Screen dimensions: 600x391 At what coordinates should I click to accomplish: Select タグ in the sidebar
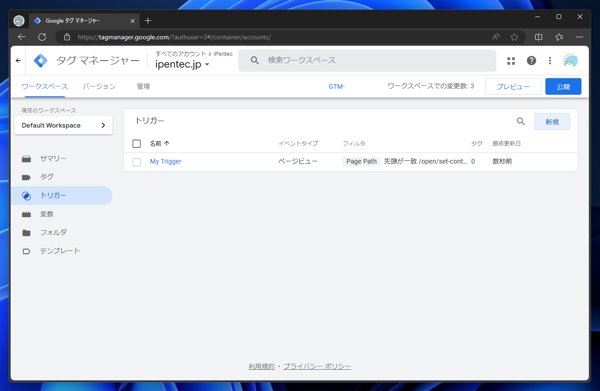click(47, 177)
